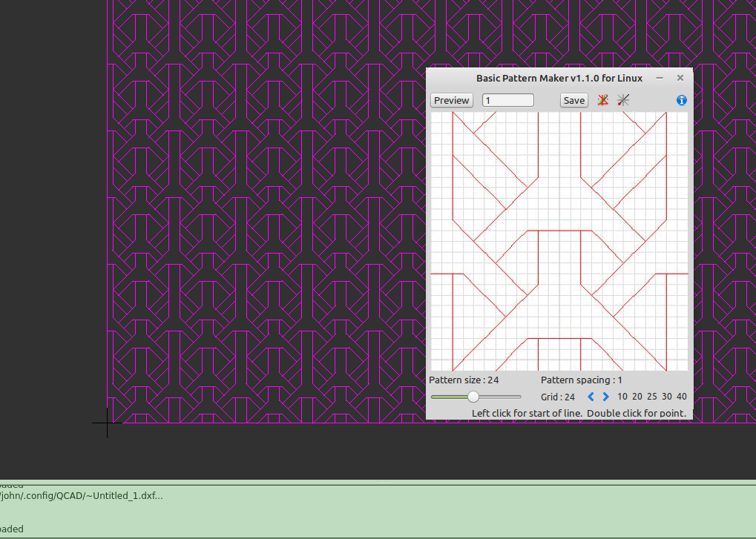The image size is (756, 539).
Task: Set grid size to 25
Action: click(x=651, y=397)
